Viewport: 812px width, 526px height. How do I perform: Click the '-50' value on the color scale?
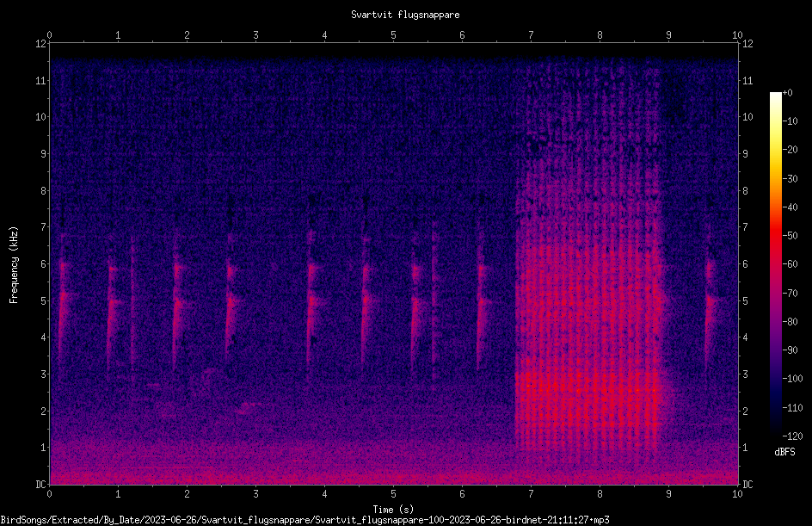[790, 236]
